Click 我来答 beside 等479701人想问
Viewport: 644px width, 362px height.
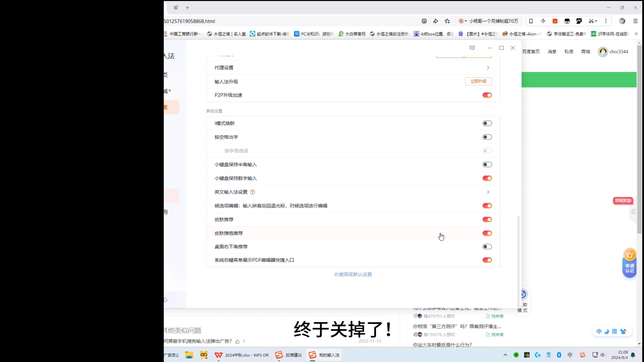tap(495, 316)
